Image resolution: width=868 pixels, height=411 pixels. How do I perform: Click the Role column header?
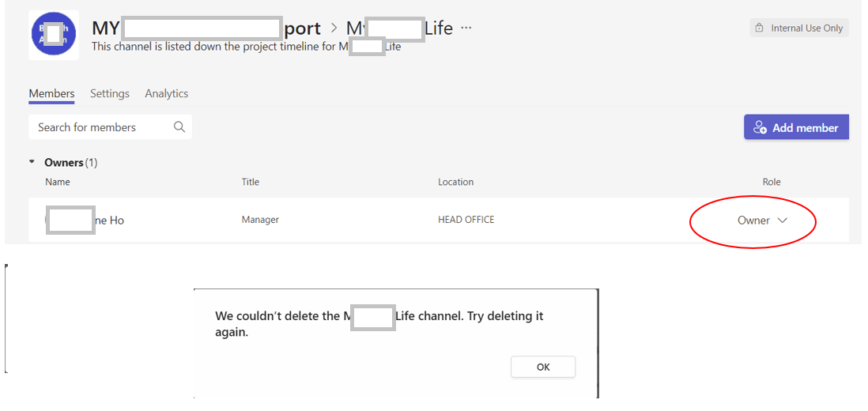point(772,182)
